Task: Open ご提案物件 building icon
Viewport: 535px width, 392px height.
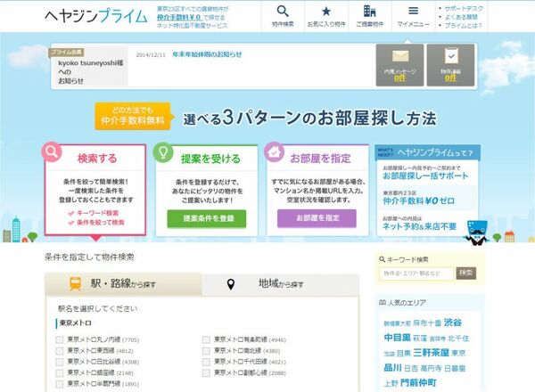Action: (369, 12)
